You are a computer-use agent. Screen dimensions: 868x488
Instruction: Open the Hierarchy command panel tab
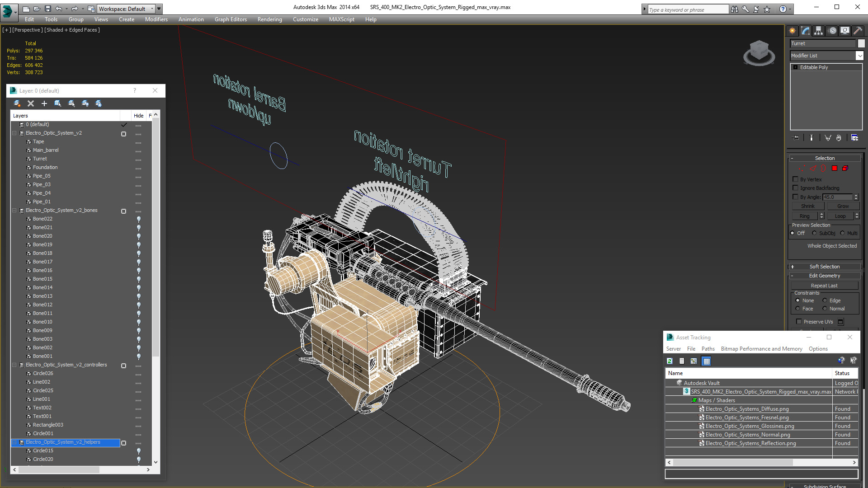[819, 31]
